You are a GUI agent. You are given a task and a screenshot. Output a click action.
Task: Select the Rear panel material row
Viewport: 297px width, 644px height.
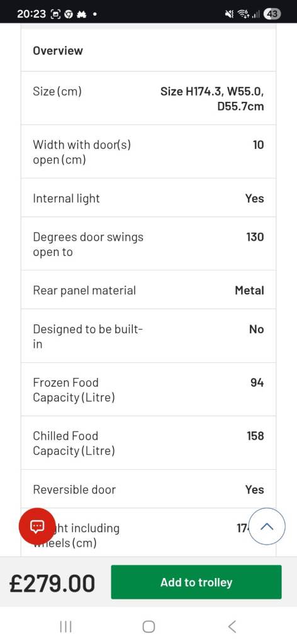(148, 290)
